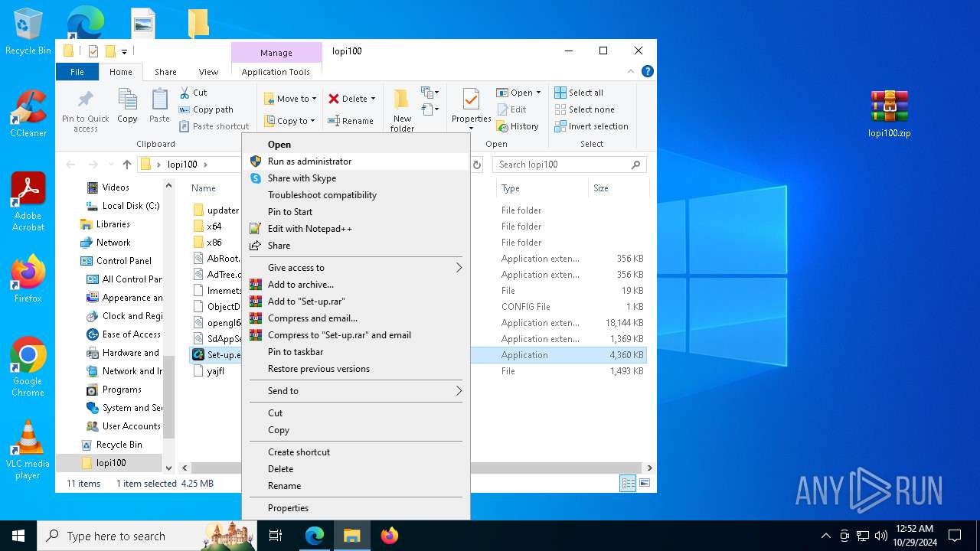Launch Firefox from the taskbar

coord(390,536)
